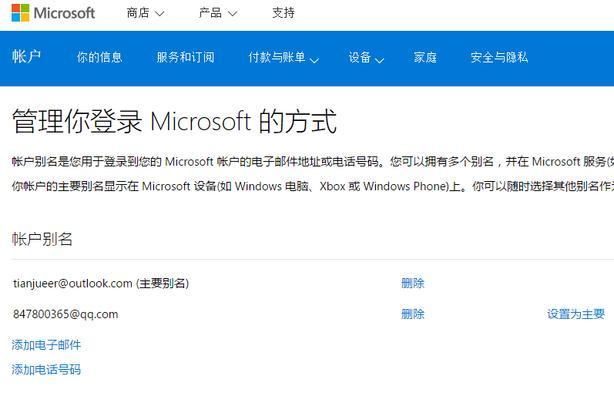This screenshot has height=400, width=614.
Task: Click the chevron next to 产品
Action: 233,14
